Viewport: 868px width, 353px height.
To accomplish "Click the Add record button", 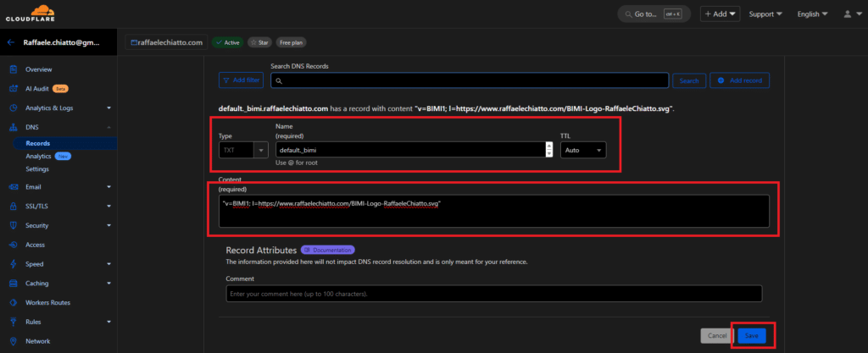I will pos(739,80).
